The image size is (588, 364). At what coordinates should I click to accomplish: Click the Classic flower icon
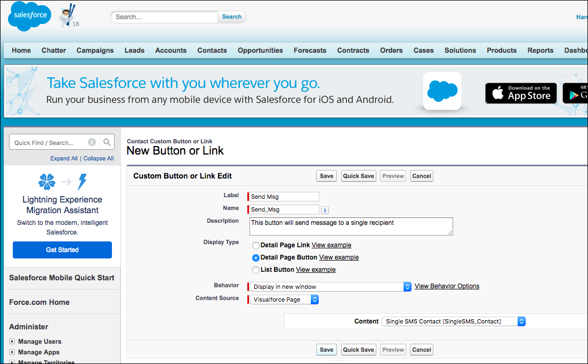(x=47, y=182)
